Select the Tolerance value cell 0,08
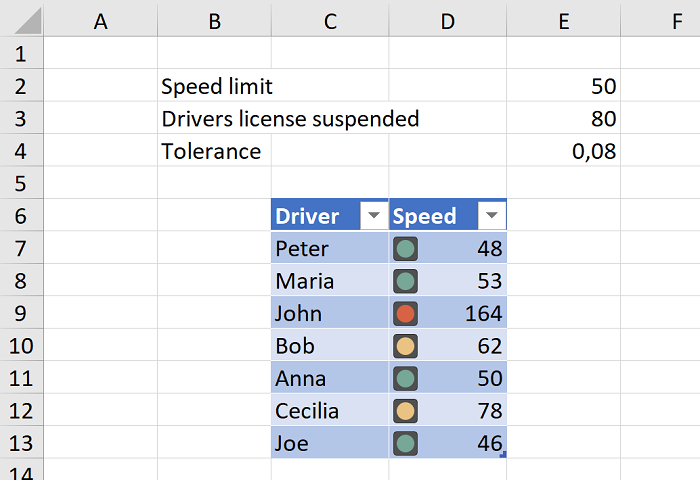The width and height of the screenshot is (700, 480). 563,152
